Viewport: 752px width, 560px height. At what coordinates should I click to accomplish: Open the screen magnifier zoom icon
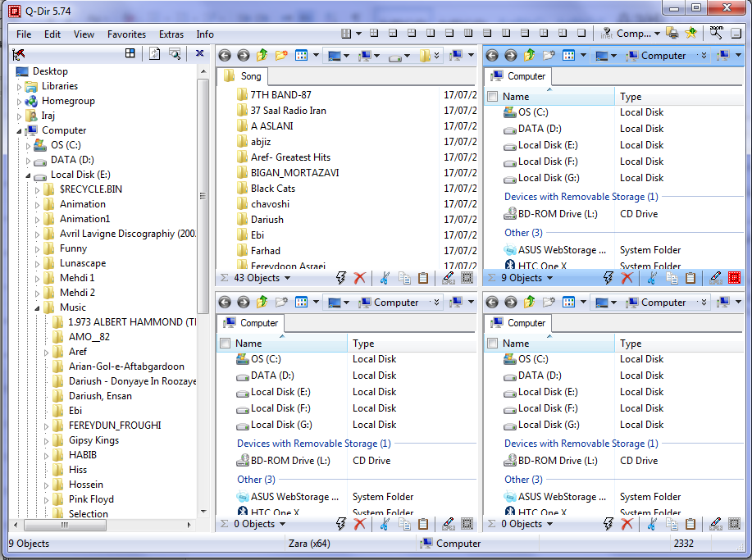[x=717, y=33]
